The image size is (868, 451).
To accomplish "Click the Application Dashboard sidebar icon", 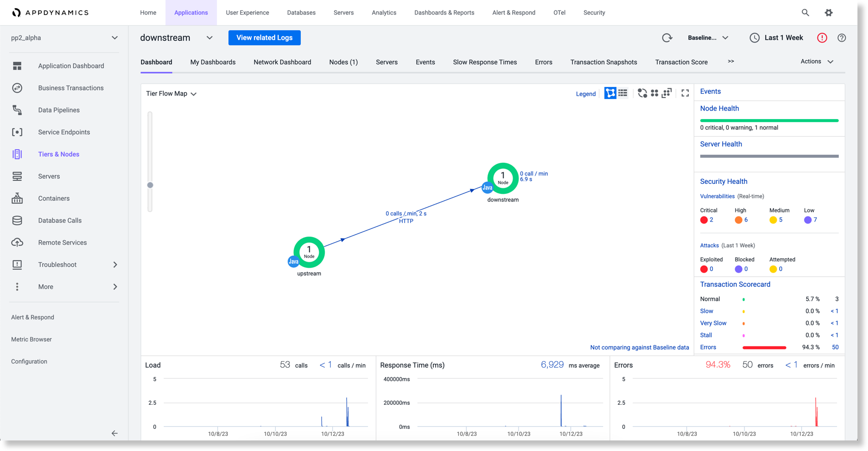I will 17,66.
